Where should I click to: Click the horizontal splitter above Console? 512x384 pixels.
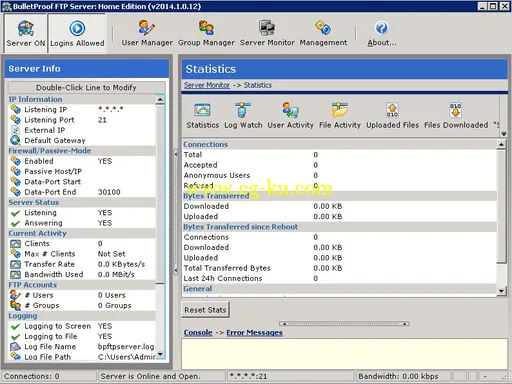pos(344,324)
